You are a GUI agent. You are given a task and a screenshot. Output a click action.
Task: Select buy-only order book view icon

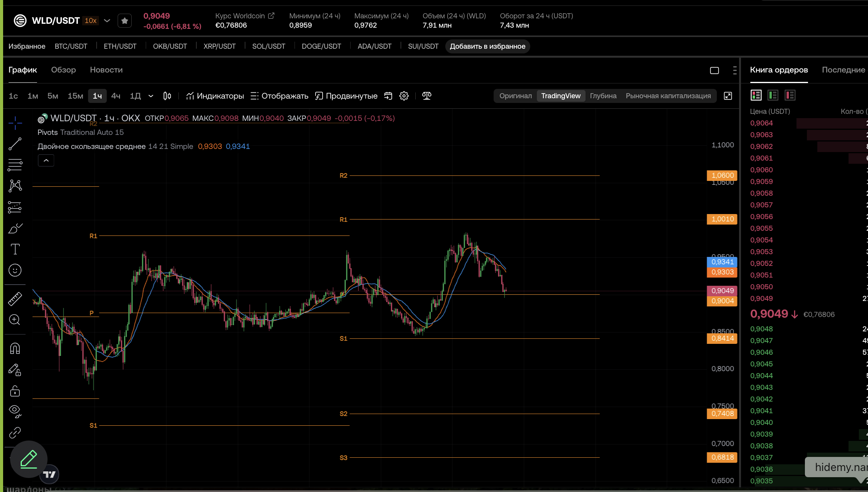(773, 95)
